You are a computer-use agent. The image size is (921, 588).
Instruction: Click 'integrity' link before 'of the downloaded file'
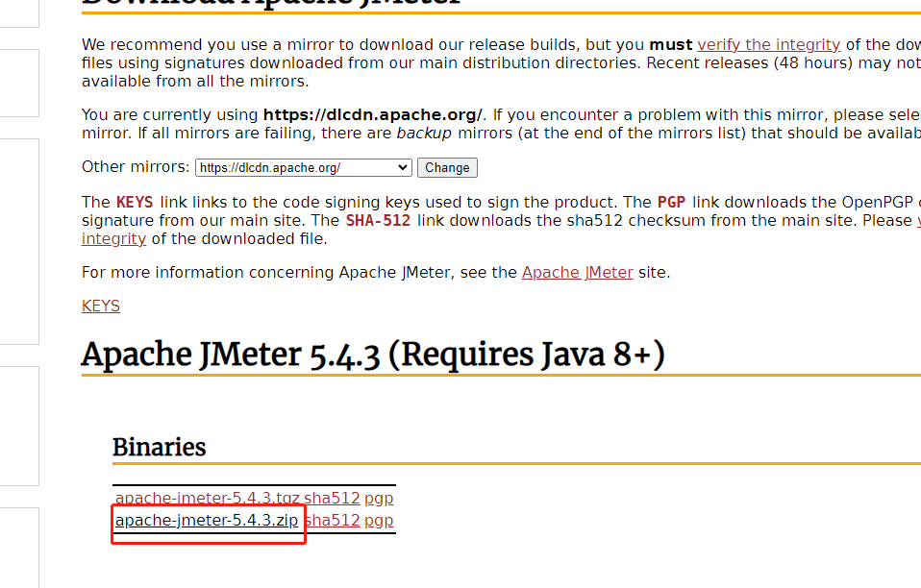point(114,239)
